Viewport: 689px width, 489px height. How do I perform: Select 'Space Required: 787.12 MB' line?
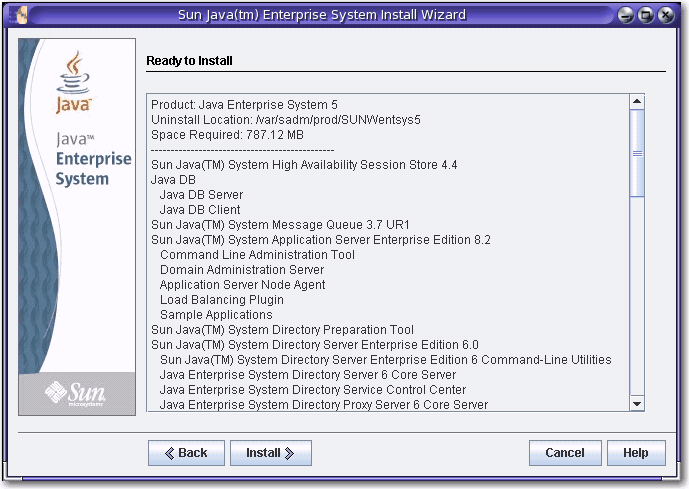click(x=227, y=135)
